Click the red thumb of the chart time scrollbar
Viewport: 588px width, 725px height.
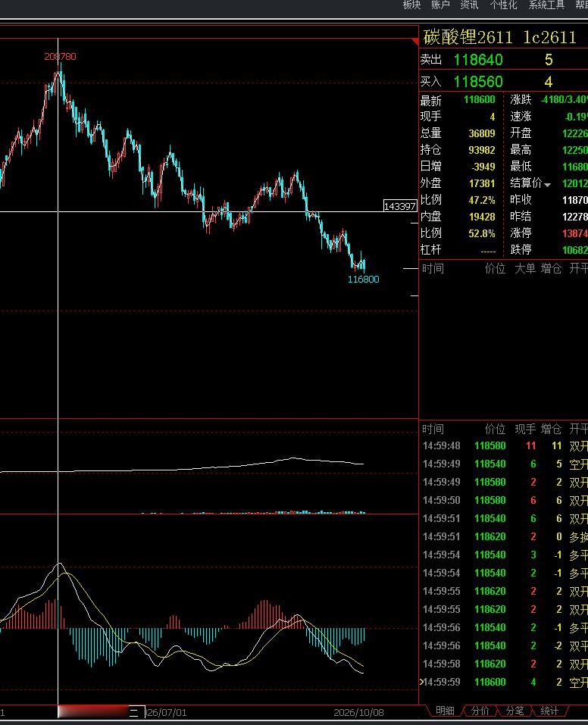tap(92, 711)
